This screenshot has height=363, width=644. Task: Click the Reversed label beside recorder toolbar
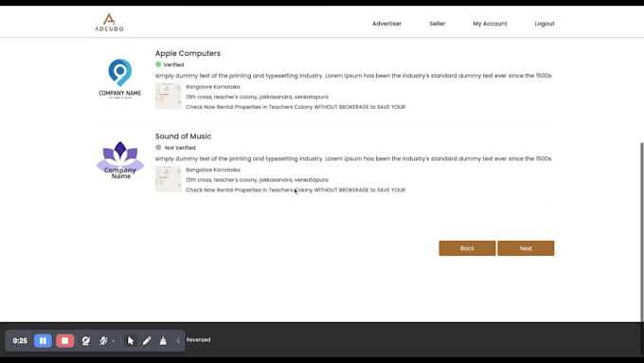click(198, 340)
